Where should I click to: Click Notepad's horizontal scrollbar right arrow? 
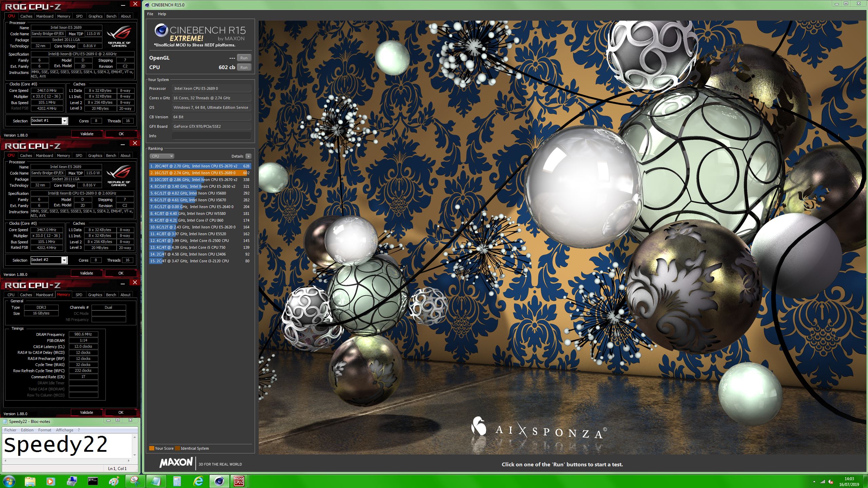pyautogui.click(x=129, y=461)
